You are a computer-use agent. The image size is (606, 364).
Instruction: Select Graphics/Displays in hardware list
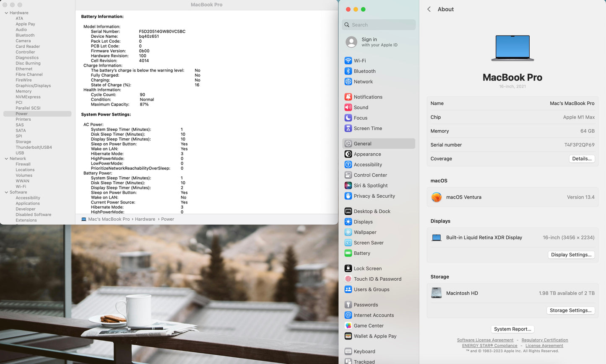coord(33,86)
